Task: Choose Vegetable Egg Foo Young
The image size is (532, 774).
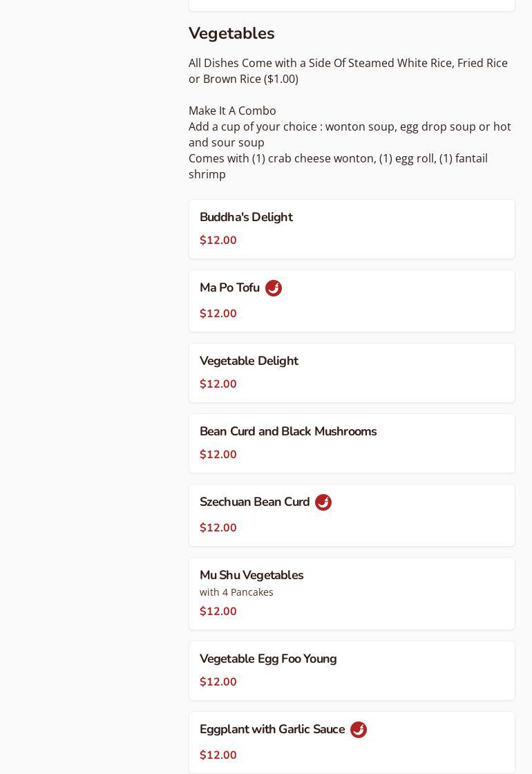Action: point(268,659)
